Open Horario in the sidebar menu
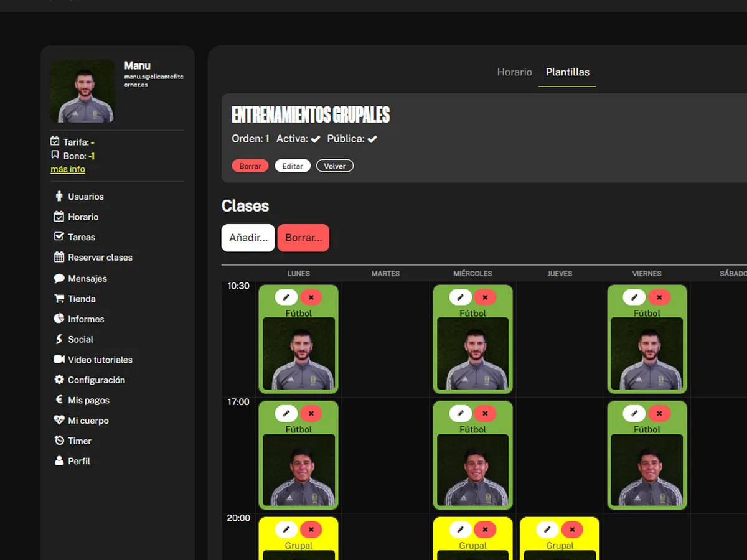The height and width of the screenshot is (560, 747). coord(77,217)
